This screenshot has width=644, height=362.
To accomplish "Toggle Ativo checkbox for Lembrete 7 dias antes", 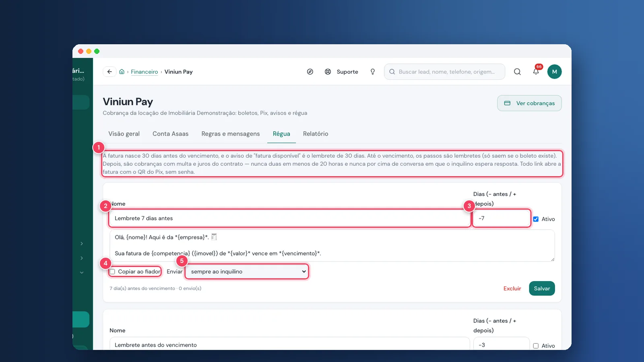I will click(536, 219).
